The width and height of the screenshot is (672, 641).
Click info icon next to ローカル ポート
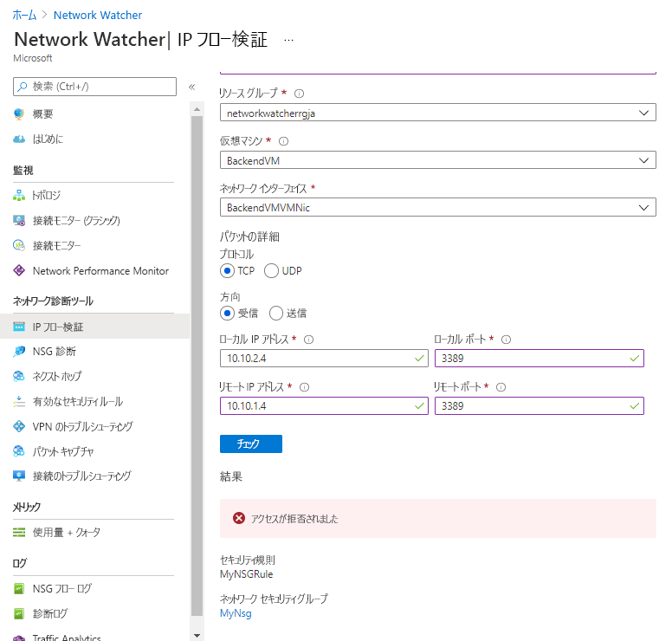point(506,340)
